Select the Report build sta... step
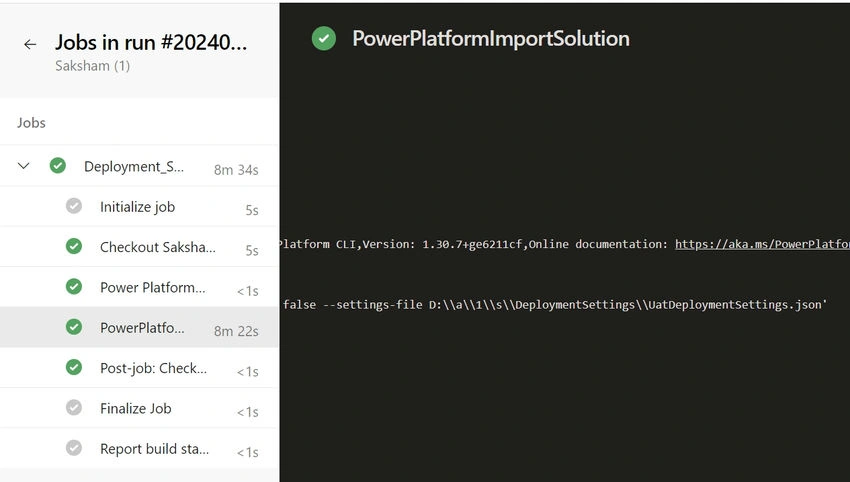The height and width of the screenshot is (482, 850). [139, 448]
